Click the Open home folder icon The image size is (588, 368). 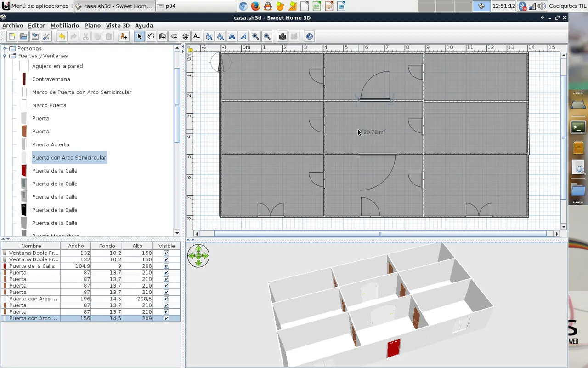point(23,36)
